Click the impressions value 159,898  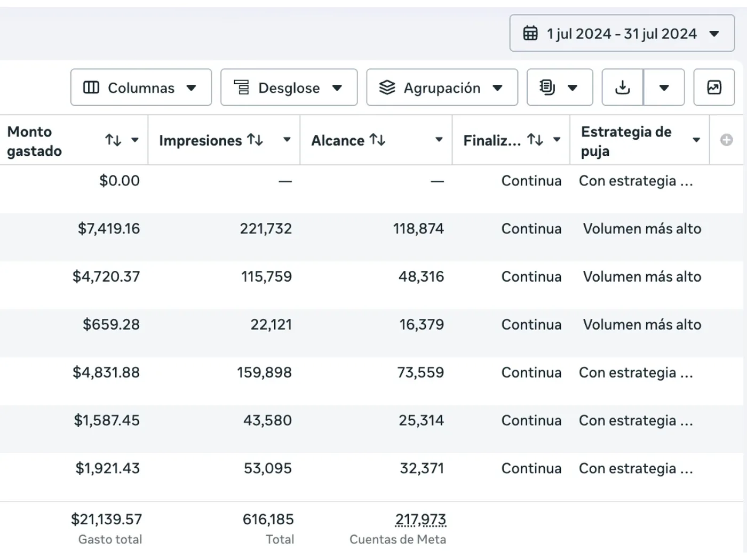(x=264, y=373)
